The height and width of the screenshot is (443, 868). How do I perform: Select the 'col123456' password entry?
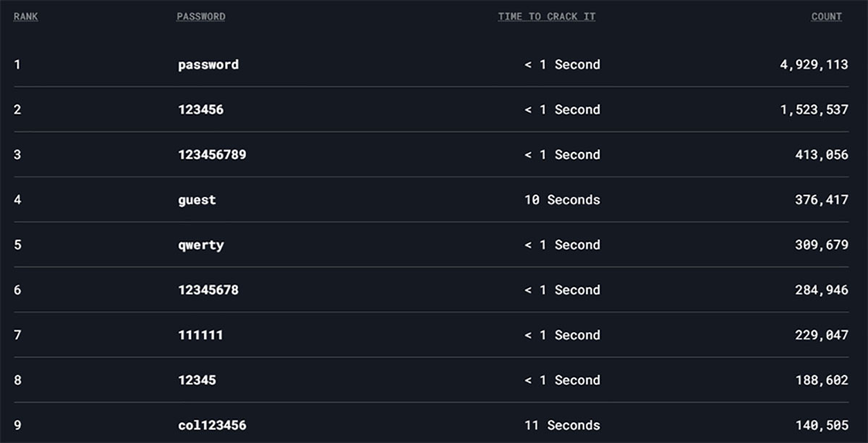tap(212, 426)
